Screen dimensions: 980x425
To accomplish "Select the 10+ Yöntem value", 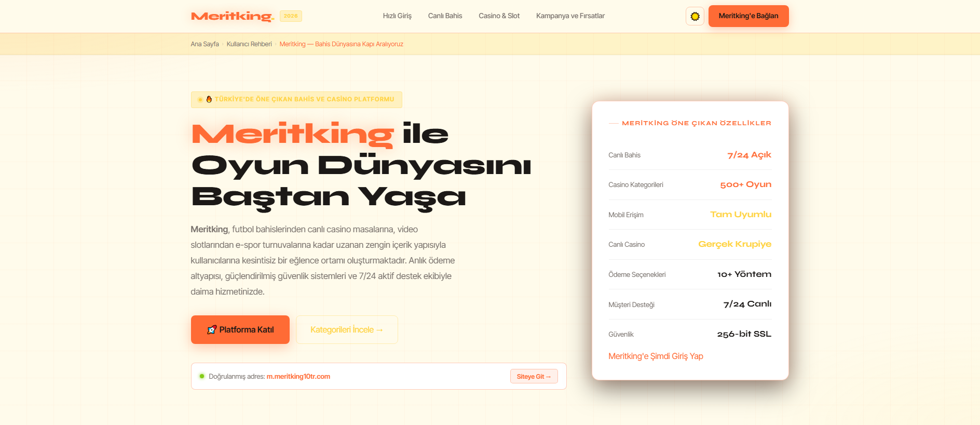I will click(x=744, y=274).
